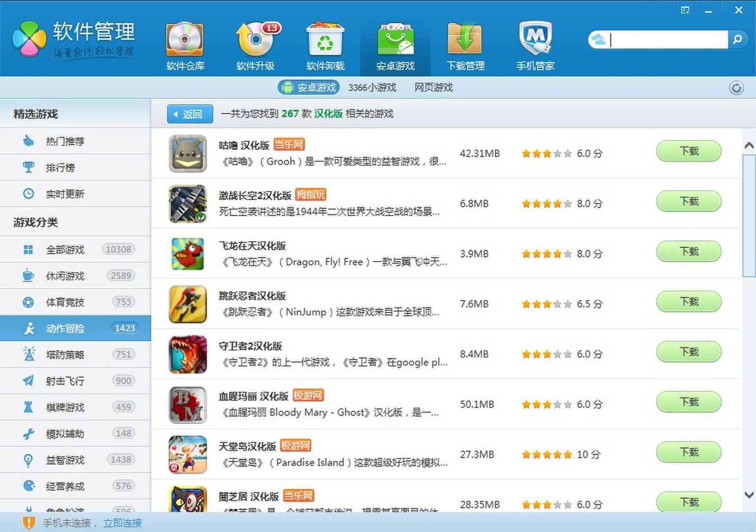Open the 软件仓库 toolbar icon
756x532 pixels.
[x=185, y=44]
